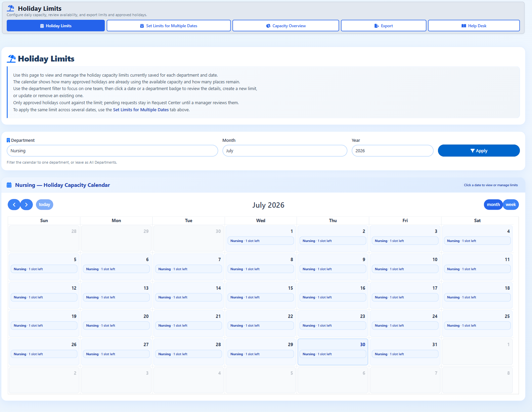The image size is (532, 412).
Task: Click the calendar icon beside Nursing — Holiday Capacity Calendar
Action: (9, 185)
